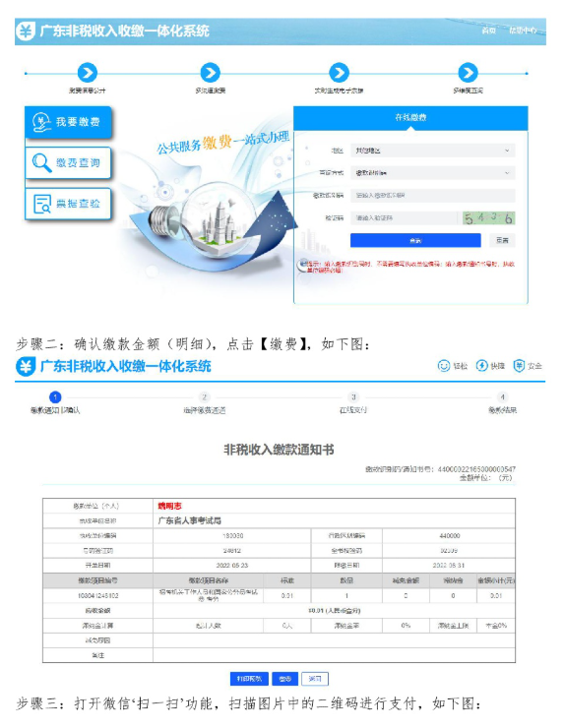Click the 24612 cell in table

[x=232, y=551]
